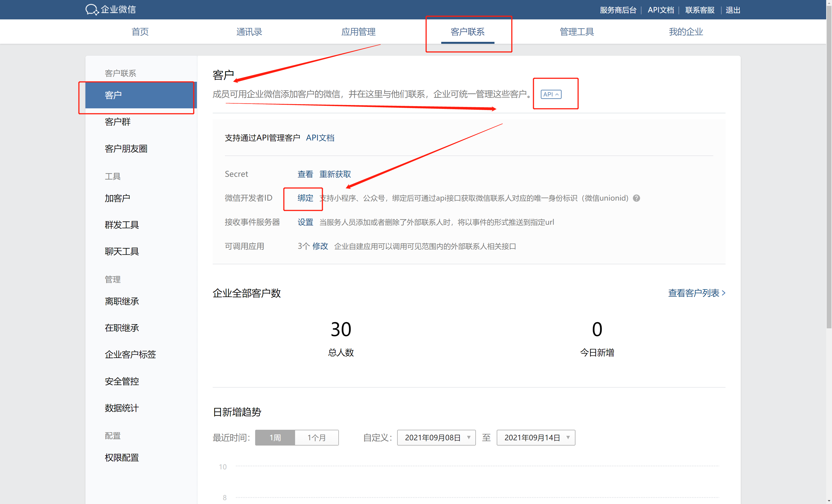Click 查看 to view the Secret
This screenshot has height=504, width=832.
(305, 174)
